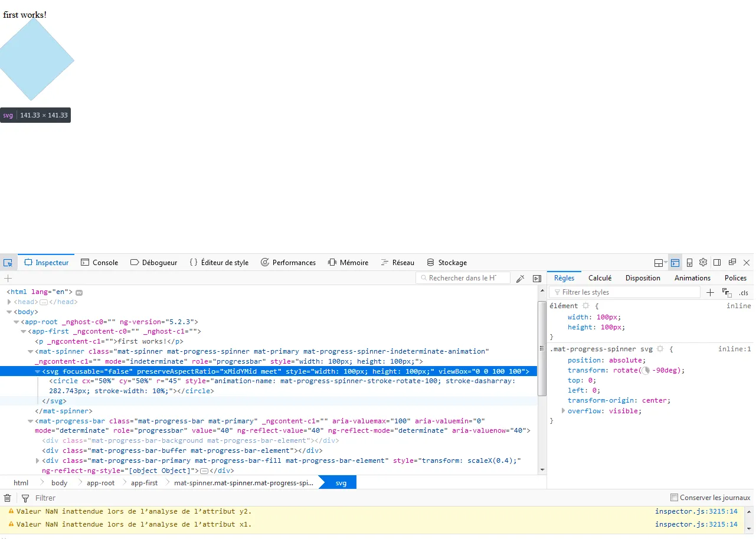Screen dimensions: 756x539
Task: Expand the overflow shorthand property
Action: (x=563, y=410)
